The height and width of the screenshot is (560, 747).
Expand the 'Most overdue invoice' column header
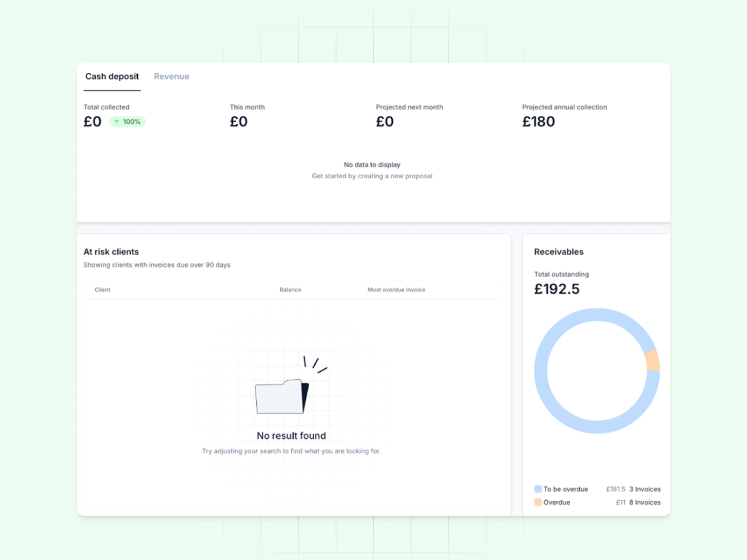(396, 289)
